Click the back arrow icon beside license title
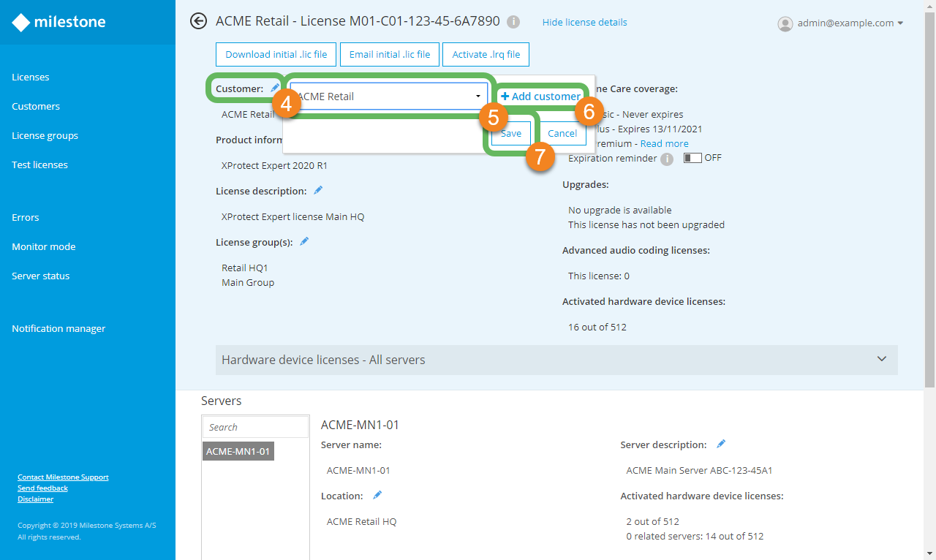The image size is (936, 560). (x=198, y=21)
